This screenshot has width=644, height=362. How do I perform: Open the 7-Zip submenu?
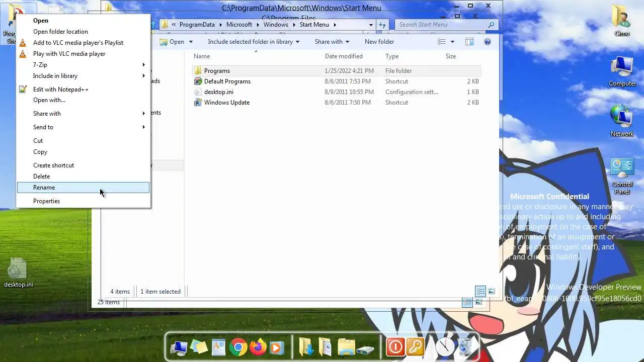click(x=83, y=65)
